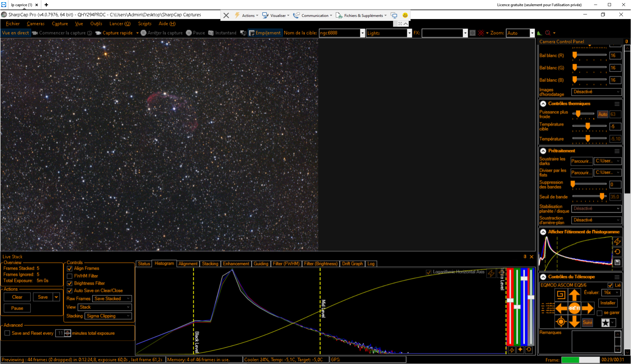Auto-stretch the mini histogram with the lightning button
Screen dimensions: 631x364
click(x=617, y=242)
